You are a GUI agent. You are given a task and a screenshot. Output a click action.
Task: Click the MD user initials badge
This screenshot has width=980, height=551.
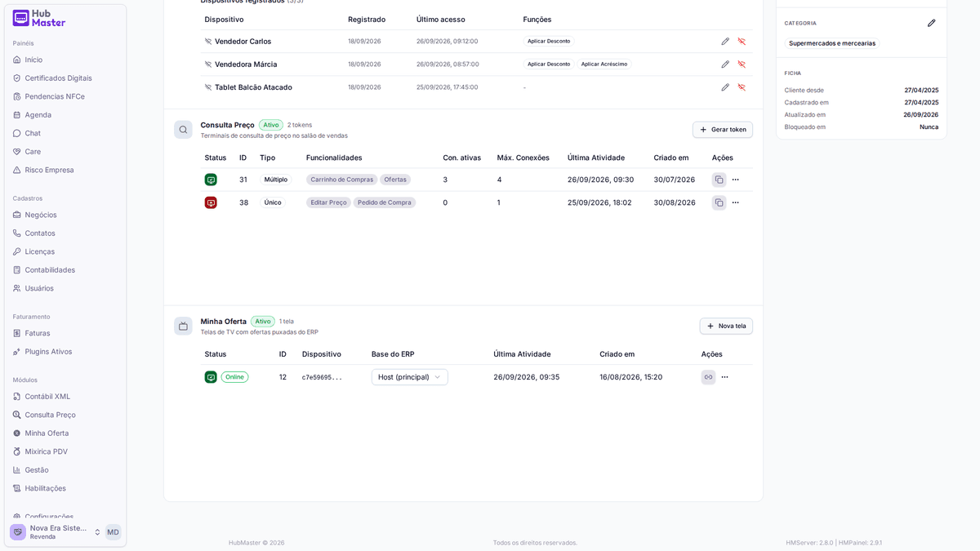point(113,532)
